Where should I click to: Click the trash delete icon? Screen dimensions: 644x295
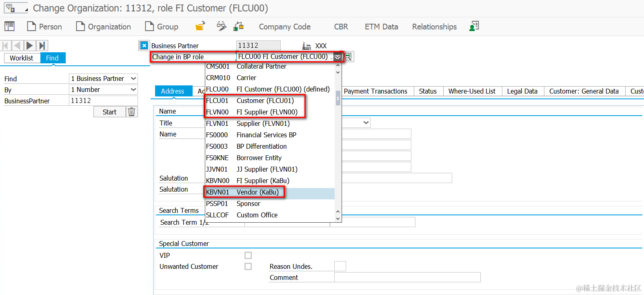pyautogui.click(x=131, y=112)
